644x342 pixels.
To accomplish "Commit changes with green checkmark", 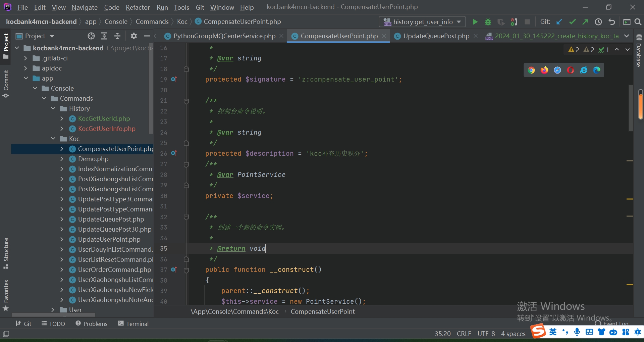I will [x=573, y=22].
